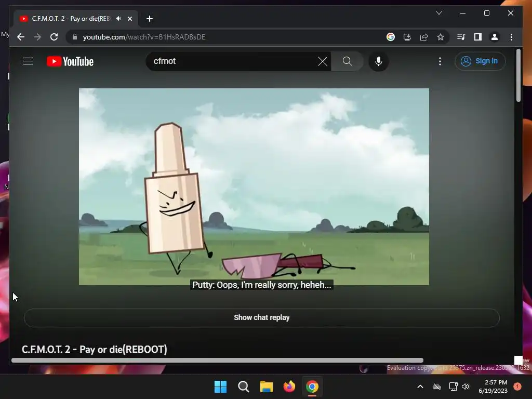Open the network status tray icon
This screenshot has height=399, width=532.
tap(453, 387)
